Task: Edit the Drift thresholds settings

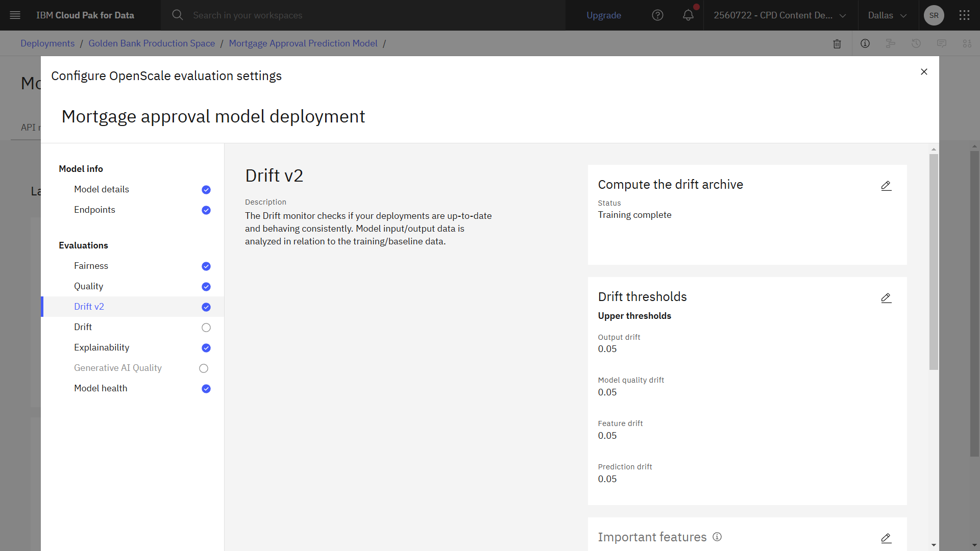Action: click(886, 298)
